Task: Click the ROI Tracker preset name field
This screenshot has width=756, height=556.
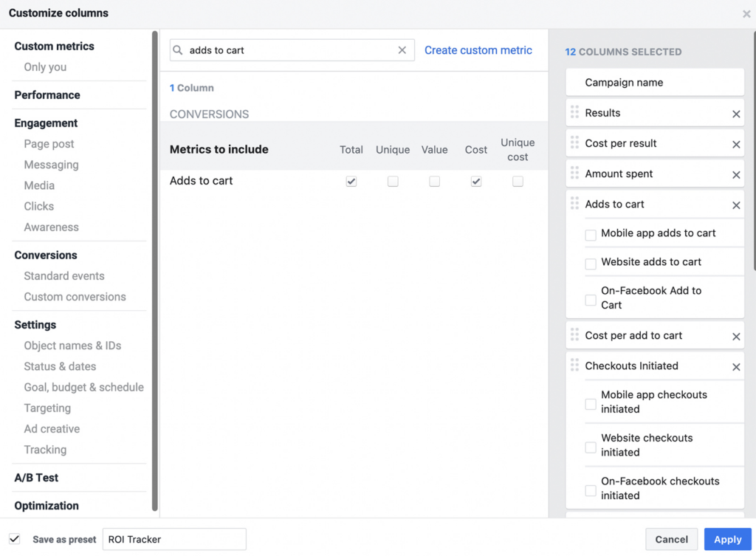Action: pos(174,539)
